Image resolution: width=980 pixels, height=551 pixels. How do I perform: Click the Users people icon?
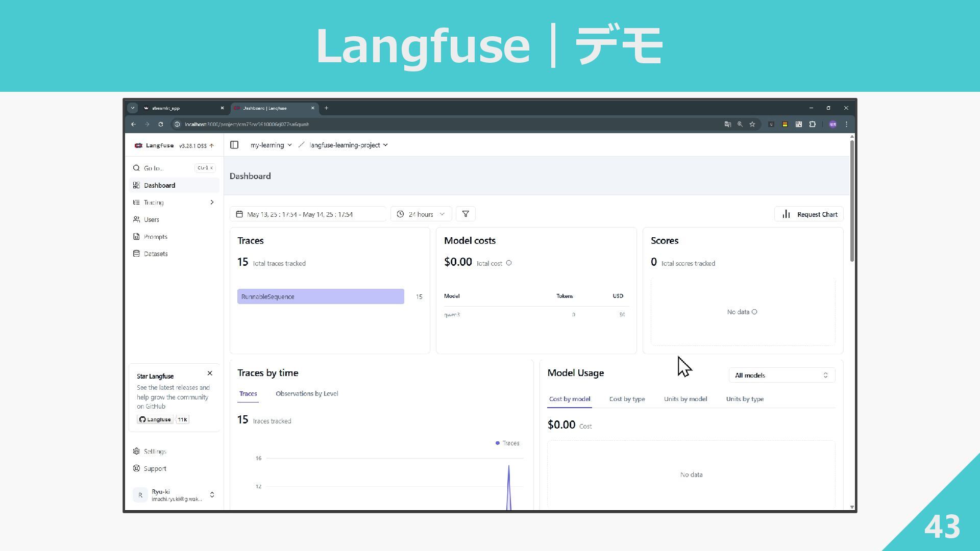136,219
